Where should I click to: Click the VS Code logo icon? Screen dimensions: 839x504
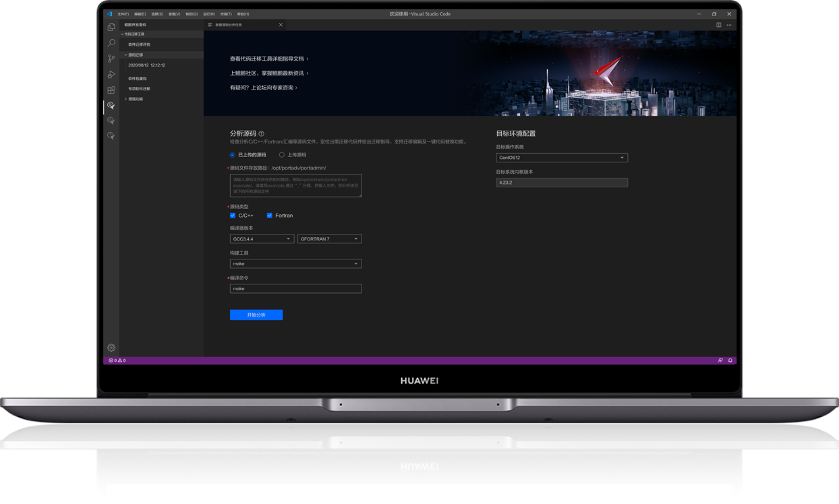coord(109,13)
